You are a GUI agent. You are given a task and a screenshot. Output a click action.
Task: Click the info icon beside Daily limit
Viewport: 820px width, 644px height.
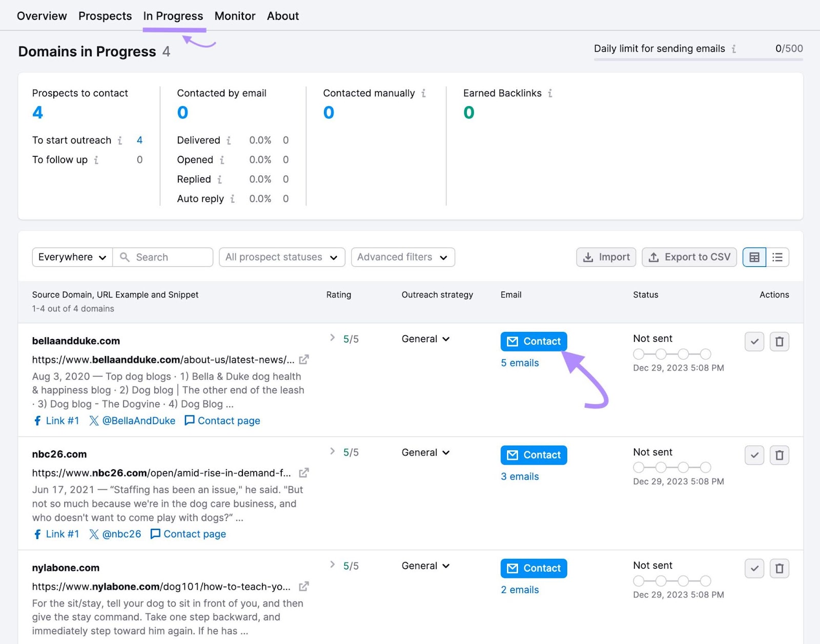(734, 49)
